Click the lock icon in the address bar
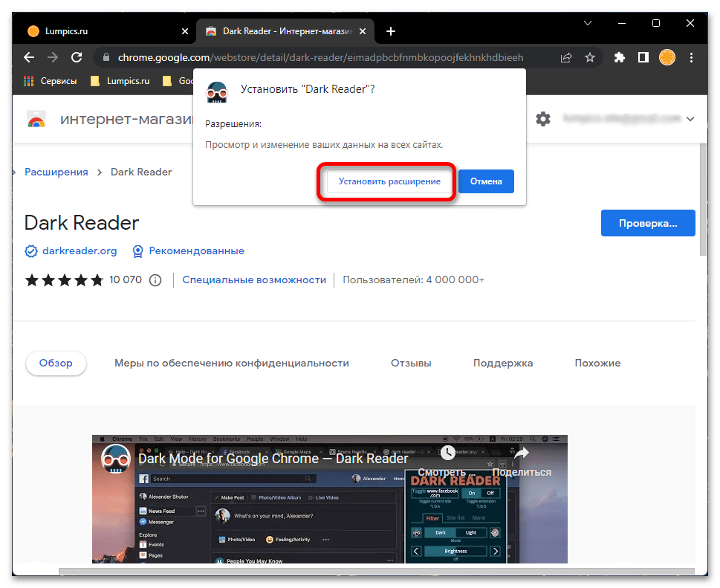720x588 pixels. (x=106, y=57)
